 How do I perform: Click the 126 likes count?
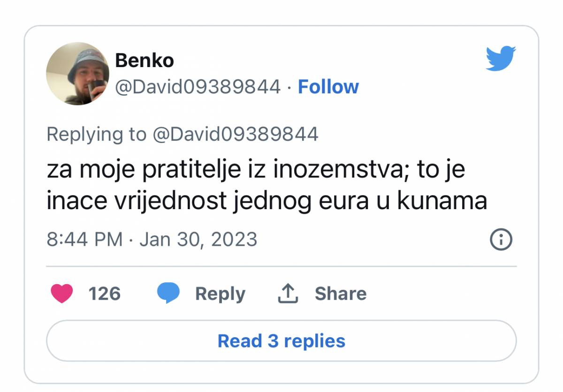pyautogui.click(x=104, y=294)
